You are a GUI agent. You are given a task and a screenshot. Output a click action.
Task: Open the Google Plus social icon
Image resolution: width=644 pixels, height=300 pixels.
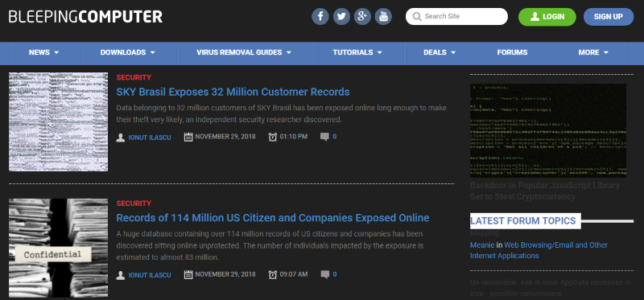tap(362, 16)
